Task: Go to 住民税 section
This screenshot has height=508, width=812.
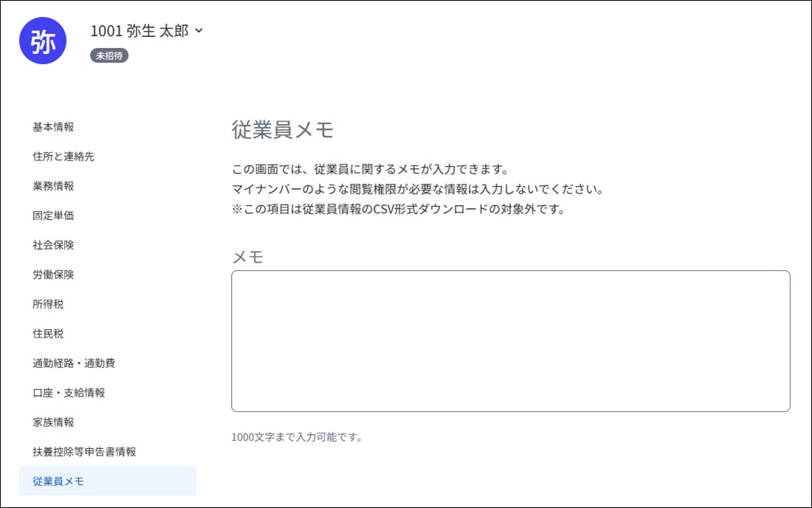Action: (48, 334)
